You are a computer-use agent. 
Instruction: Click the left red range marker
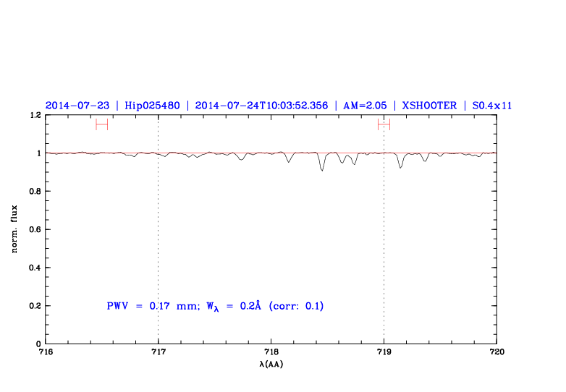point(101,124)
